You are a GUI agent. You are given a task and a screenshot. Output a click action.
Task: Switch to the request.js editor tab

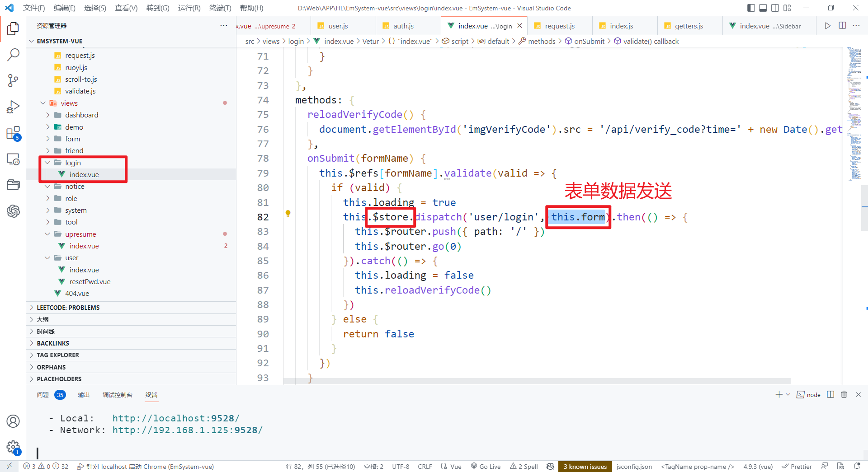pos(559,26)
